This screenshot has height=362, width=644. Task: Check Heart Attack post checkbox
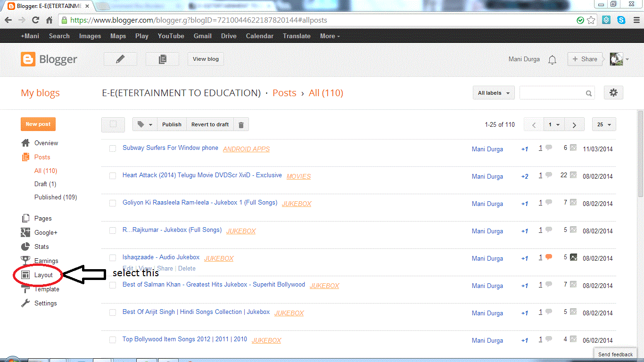coord(113,176)
